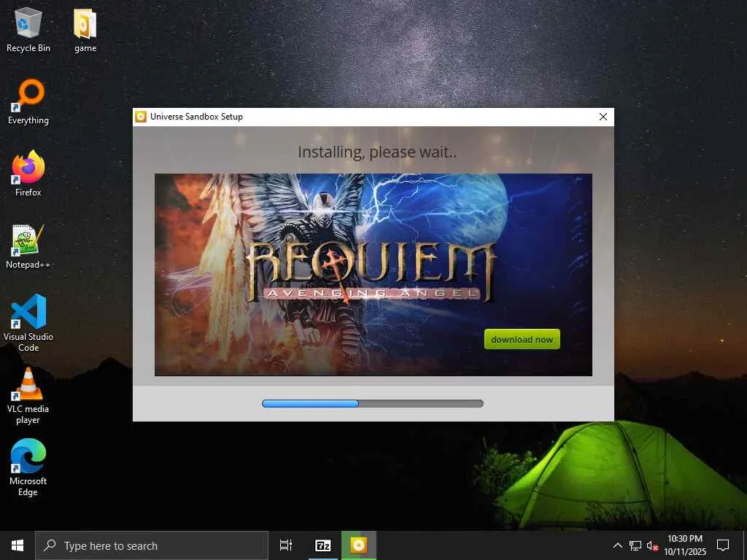Open the Windows Start menu
747x560 pixels.
(x=18, y=545)
